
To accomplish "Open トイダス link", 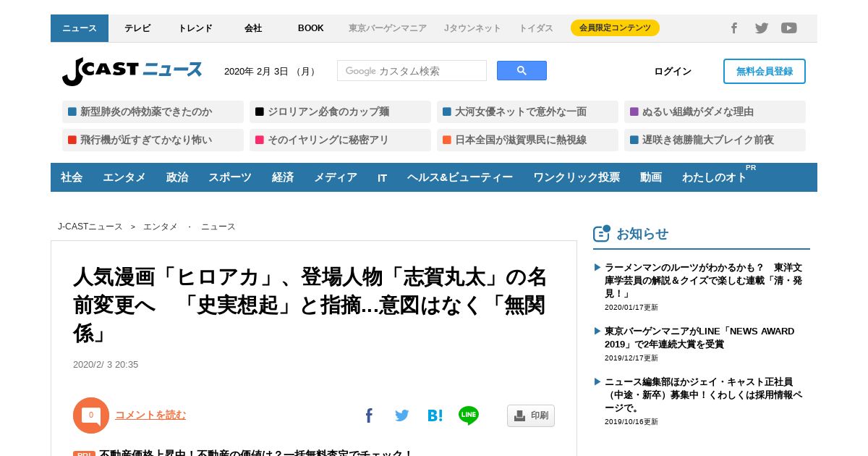I will pyautogui.click(x=536, y=28).
